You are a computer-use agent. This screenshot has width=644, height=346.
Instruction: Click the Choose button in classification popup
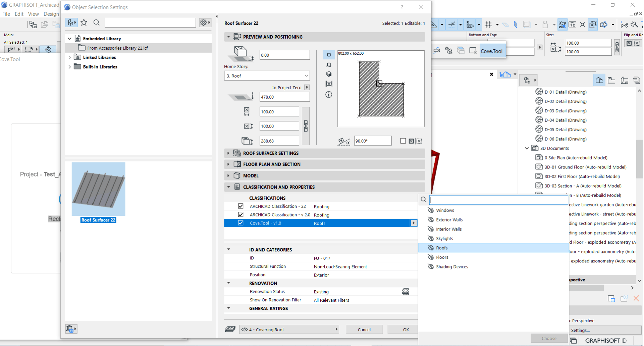(549, 338)
